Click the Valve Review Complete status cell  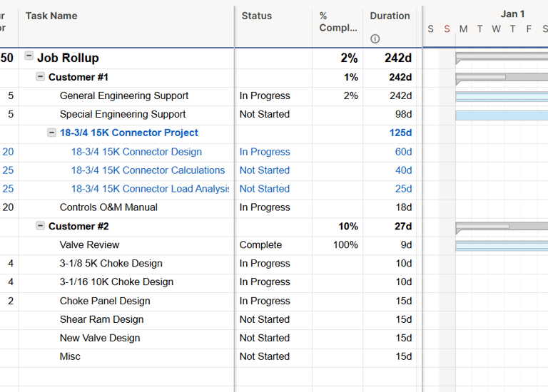[260, 244]
